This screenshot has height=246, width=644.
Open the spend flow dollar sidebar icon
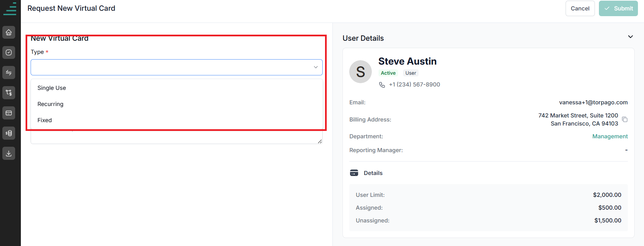point(9,93)
